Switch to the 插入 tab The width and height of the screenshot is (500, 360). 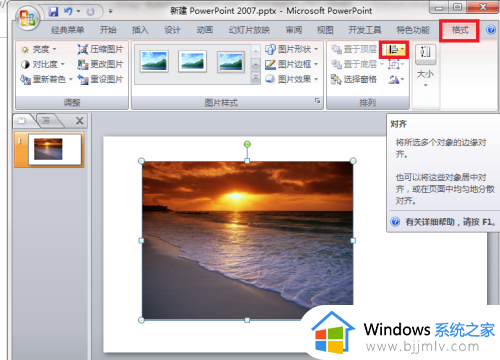[x=140, y=30]
